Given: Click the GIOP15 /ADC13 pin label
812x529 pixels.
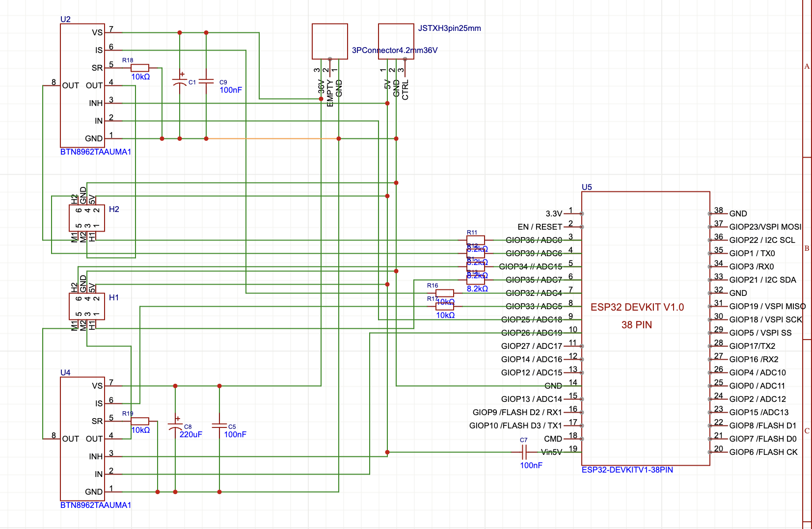Looking at the screenshot, I should tap(759, 412).
